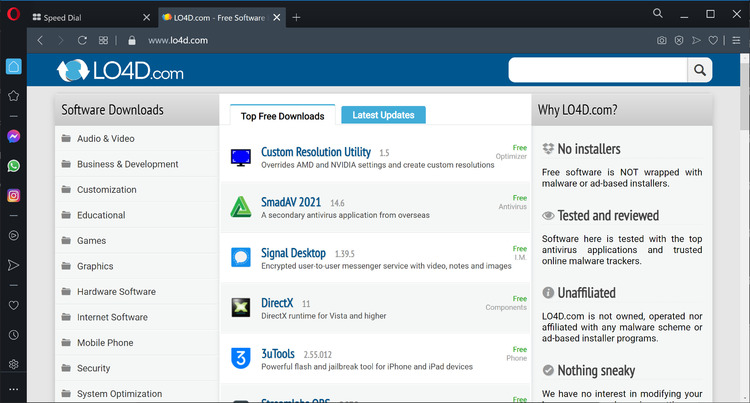The image size is (750, 403).
Task: Open the SmadAV 2021 download link
Action: [291, 202]
